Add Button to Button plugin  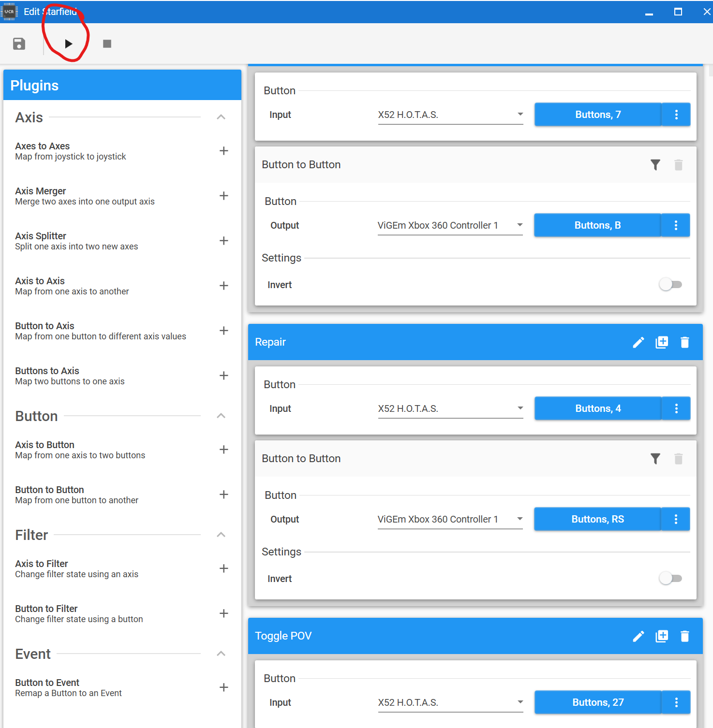click(x=223, y=495)
